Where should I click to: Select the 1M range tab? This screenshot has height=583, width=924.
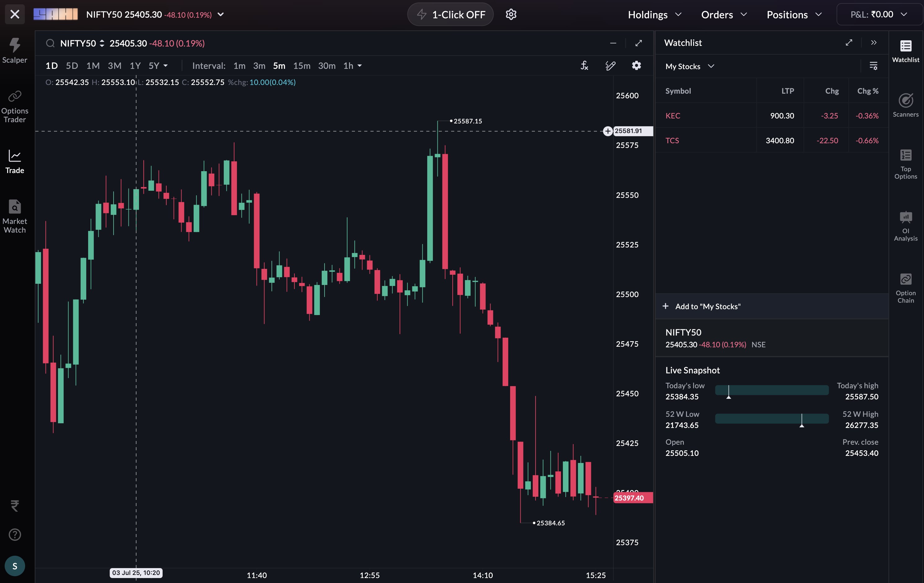pyautogui.click(x=93, y=66)
